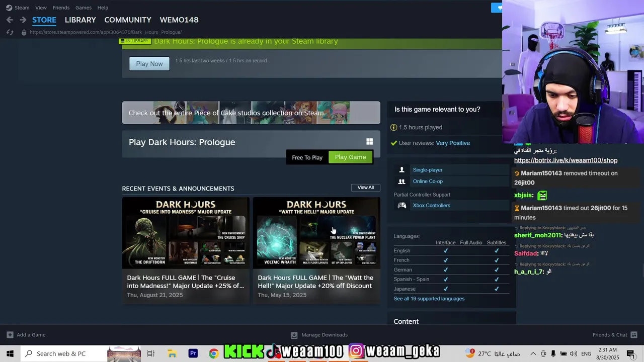The width and height of the screenshot is (644, 362).
Task: Click the padlock icon beside the URL
Action: (x=24, y=32)
